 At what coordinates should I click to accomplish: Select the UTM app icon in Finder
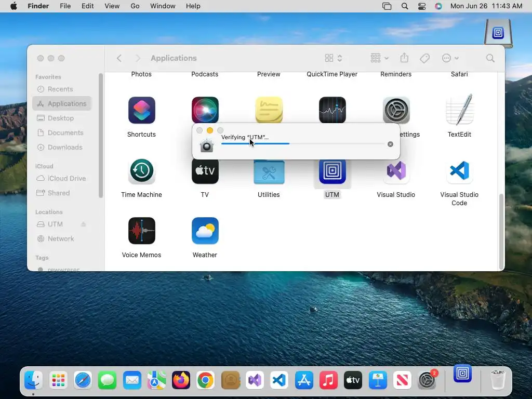click(332, 171)
